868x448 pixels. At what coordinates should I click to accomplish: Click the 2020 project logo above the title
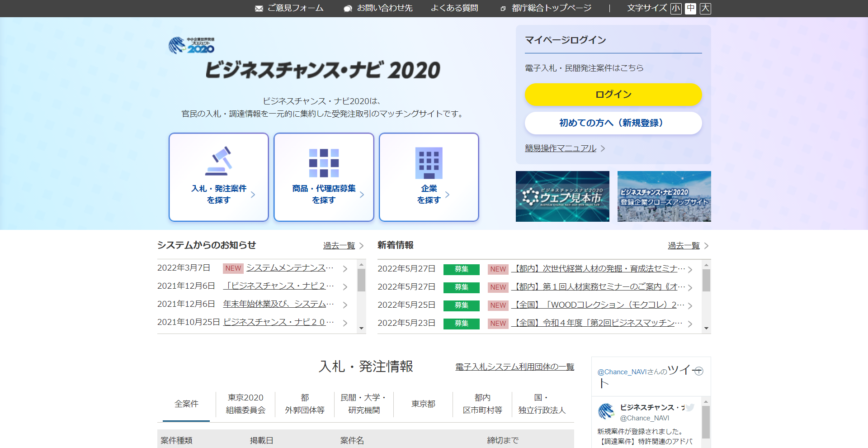pyautogui.click(x=192, y=45)
